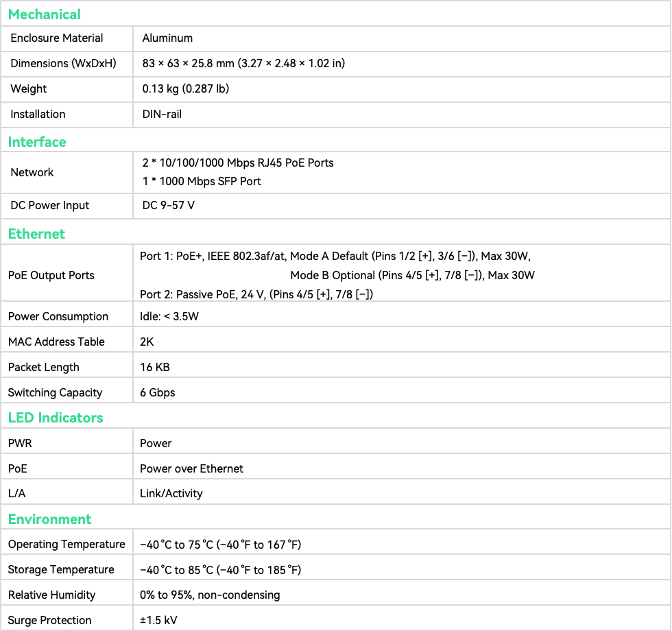Select the Aluminum value cell
Viewport: 672px width, 631px height.
click(x=167, y=38)
